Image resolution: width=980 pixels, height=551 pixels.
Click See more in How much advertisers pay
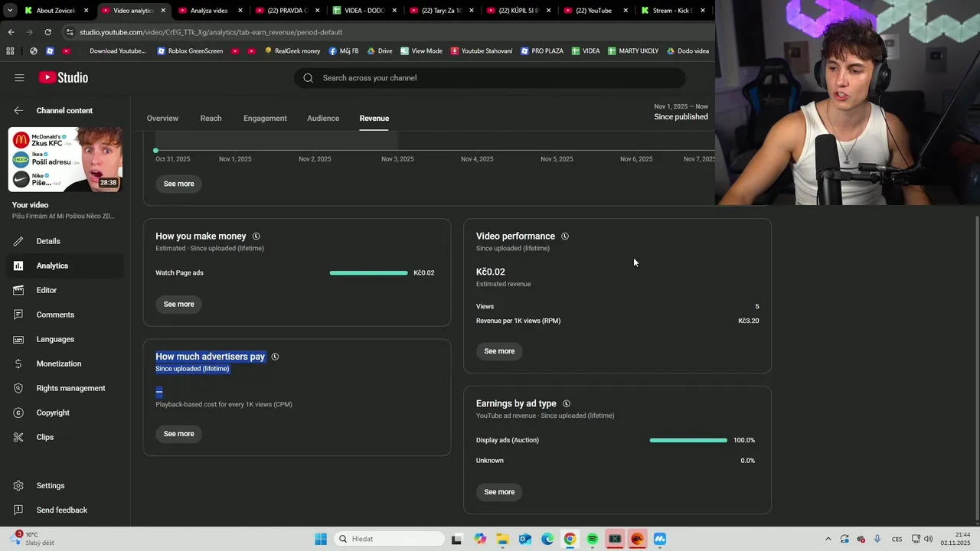point(178,434)
